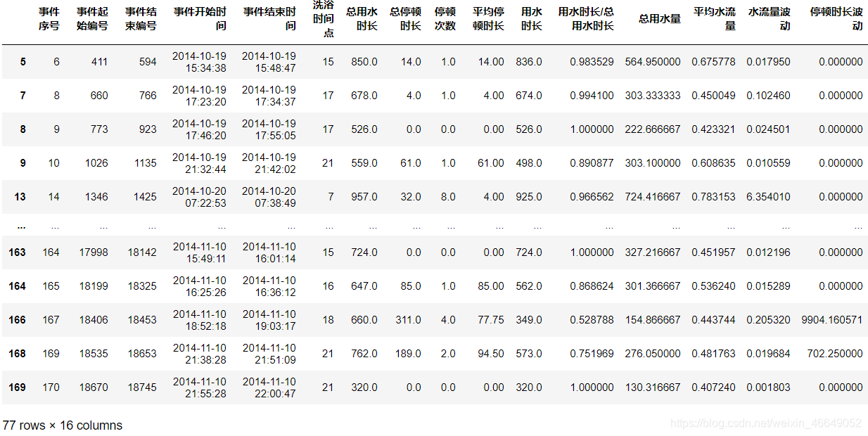Click end number cell 594

pos(148,62)
